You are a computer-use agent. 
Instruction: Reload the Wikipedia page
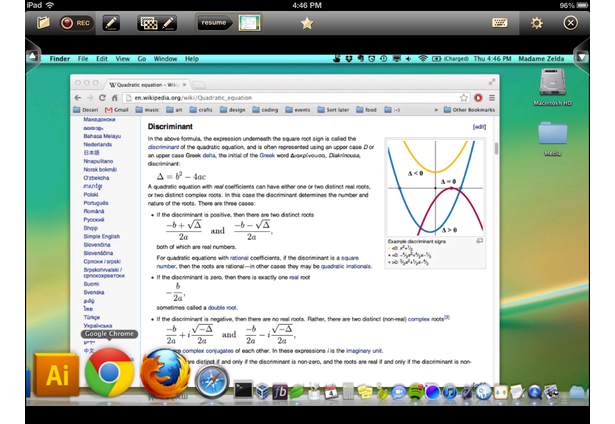click(102, 98)
